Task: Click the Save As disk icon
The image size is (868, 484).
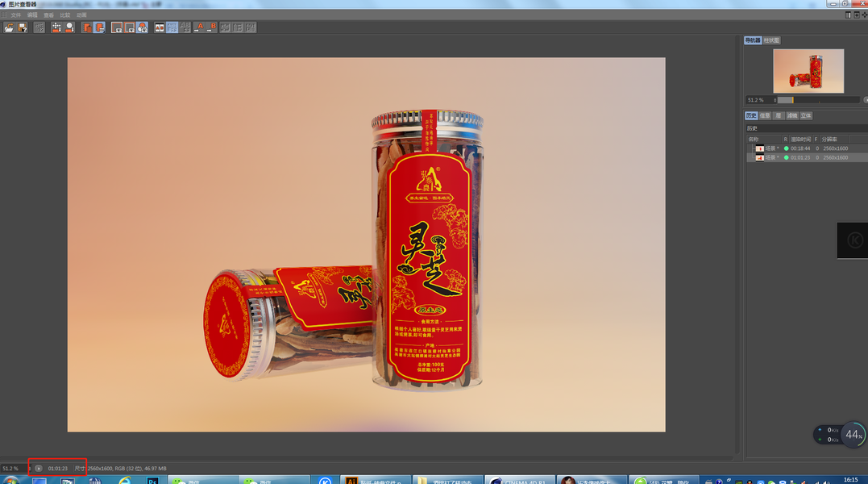Action: [x=23, y=27]
